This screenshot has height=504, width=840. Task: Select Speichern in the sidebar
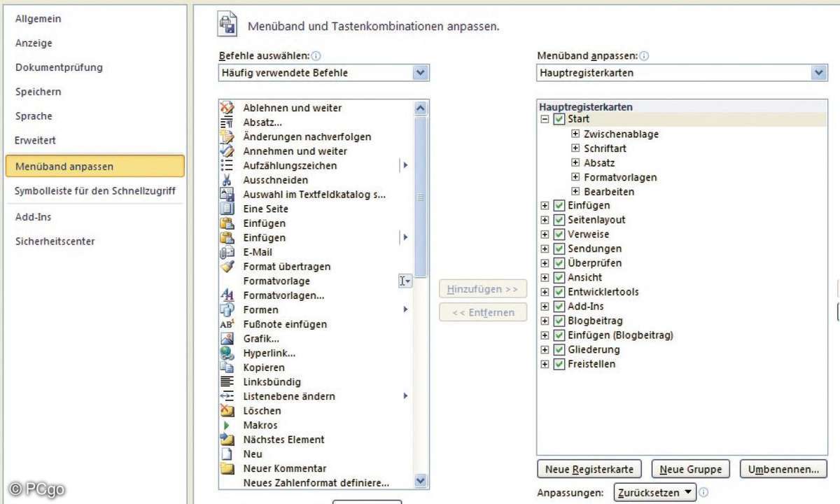(38, 92)
